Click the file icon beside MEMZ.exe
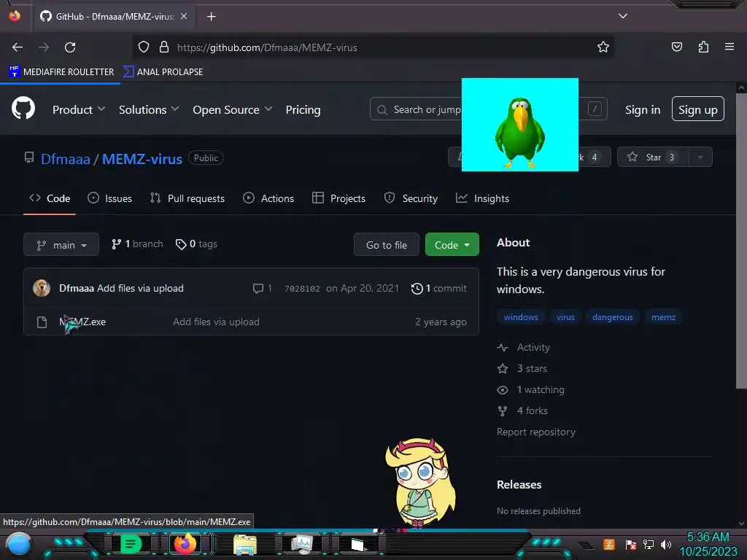This screenshot has height=560, width=747. [42, 322]
